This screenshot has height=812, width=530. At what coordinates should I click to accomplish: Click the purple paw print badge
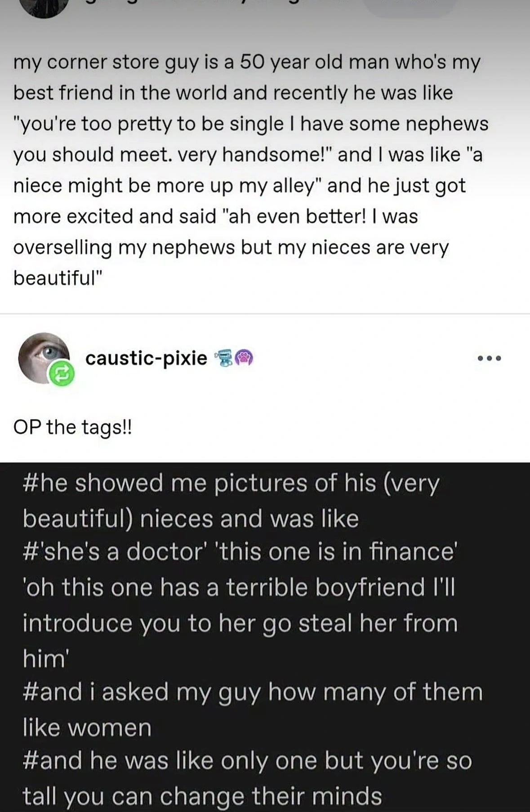click(245, 358)
